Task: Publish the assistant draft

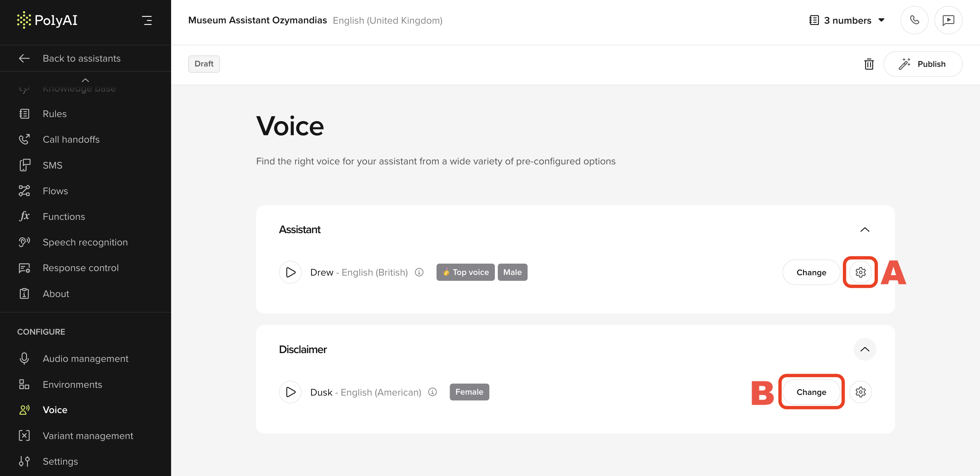Action: [x=923, y=64]
